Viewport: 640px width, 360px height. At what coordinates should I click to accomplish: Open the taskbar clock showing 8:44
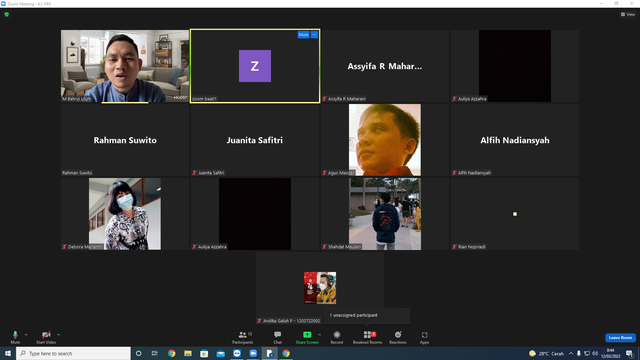(x=611, y=353)
